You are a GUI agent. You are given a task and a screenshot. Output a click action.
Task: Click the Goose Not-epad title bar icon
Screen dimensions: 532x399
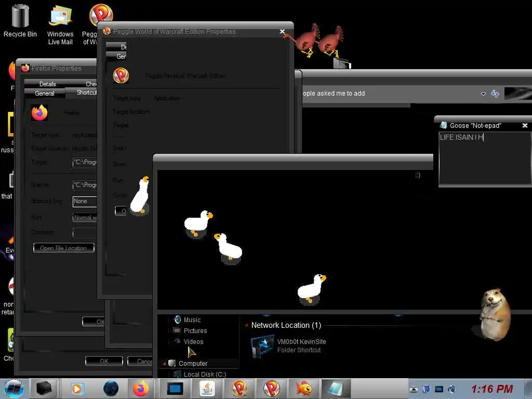pos(443,125)
